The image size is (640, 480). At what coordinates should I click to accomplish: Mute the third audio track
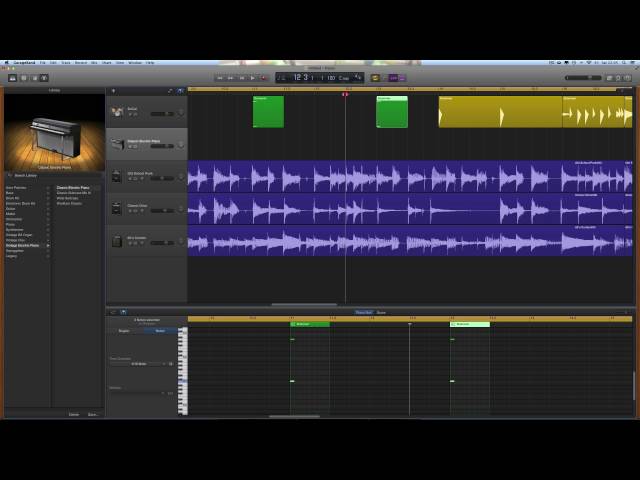pos(131,178)
